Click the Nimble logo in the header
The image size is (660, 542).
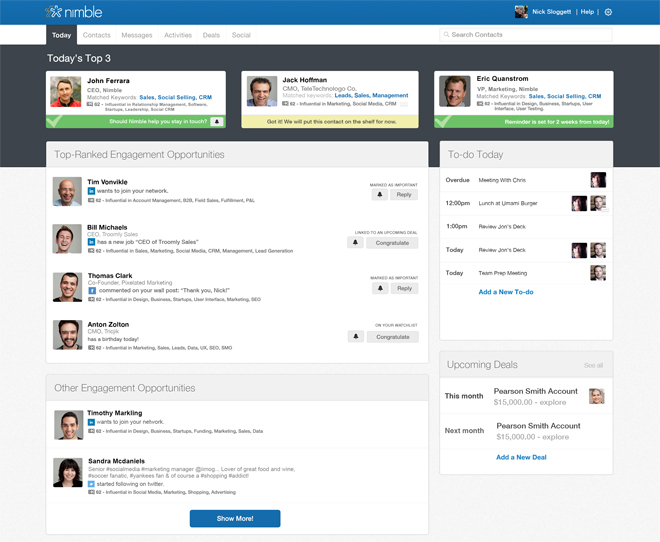tap(75, 12)
